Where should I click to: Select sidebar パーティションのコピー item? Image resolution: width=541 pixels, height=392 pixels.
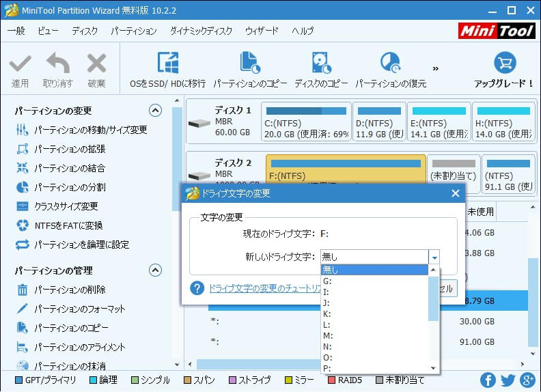pos(62,328)
